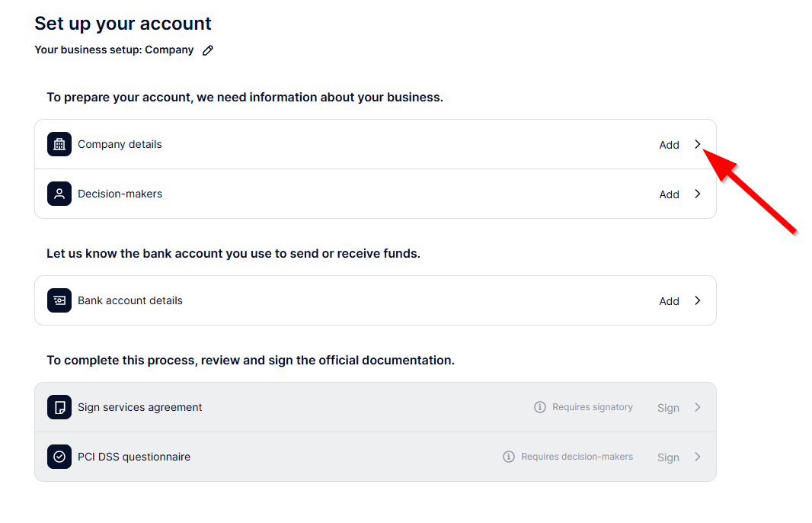Click the Decision-makers person icon
The image size is (812, 523).
click(x=59, y=194)
